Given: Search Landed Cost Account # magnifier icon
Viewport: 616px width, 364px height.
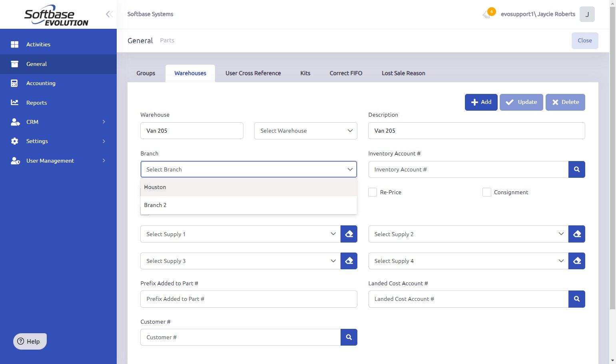Looking at the screenshot, I should coord(576,299).
